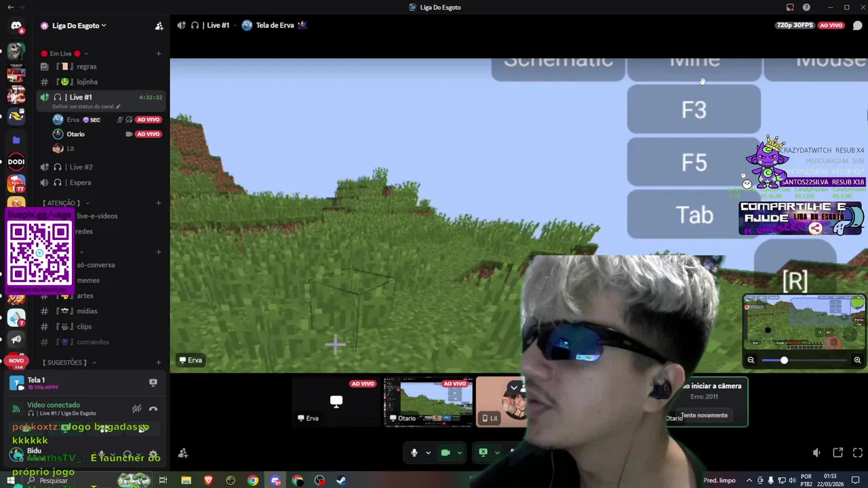The image size is (868, 488).
Task: Open microphone input options arrow
Action: (428, 453)
